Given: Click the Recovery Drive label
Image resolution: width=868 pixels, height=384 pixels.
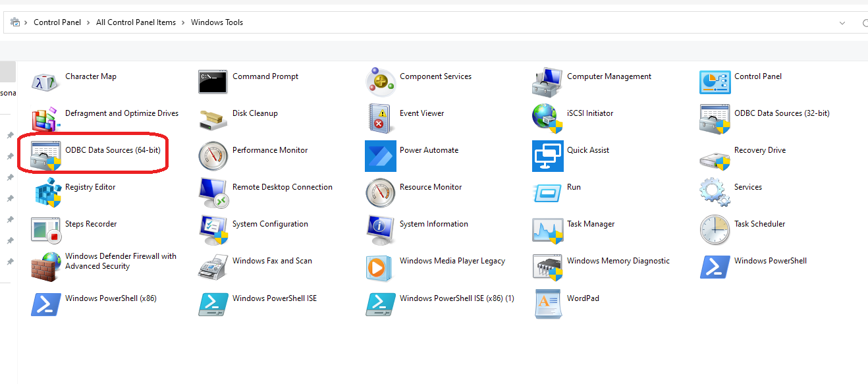Looking at the screenshot, I should point(760,150).
